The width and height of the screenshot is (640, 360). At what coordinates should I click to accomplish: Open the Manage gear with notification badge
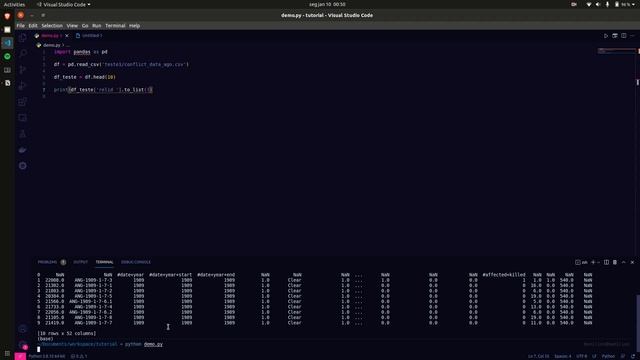coord(23,345)
